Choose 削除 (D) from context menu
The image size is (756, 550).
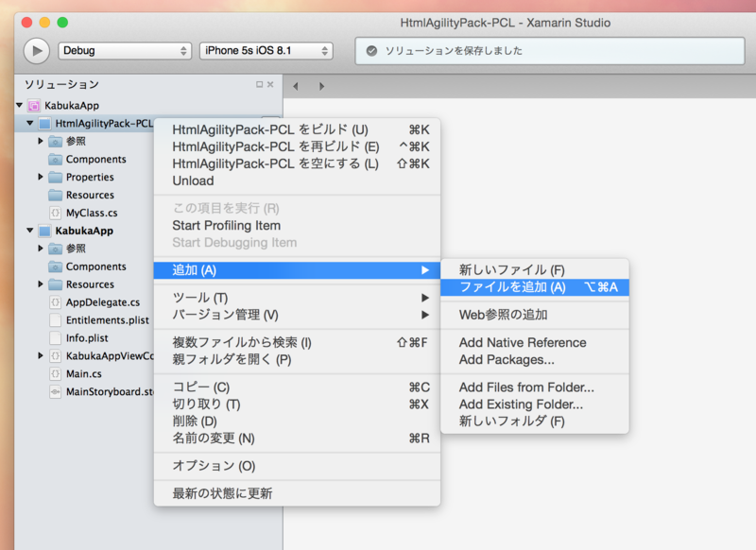(297, 421)
